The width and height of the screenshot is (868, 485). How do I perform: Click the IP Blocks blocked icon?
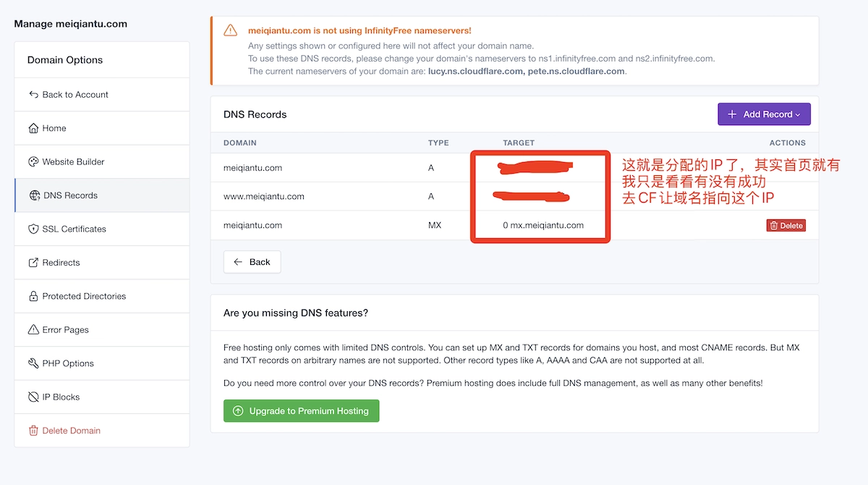click(33, 397)
